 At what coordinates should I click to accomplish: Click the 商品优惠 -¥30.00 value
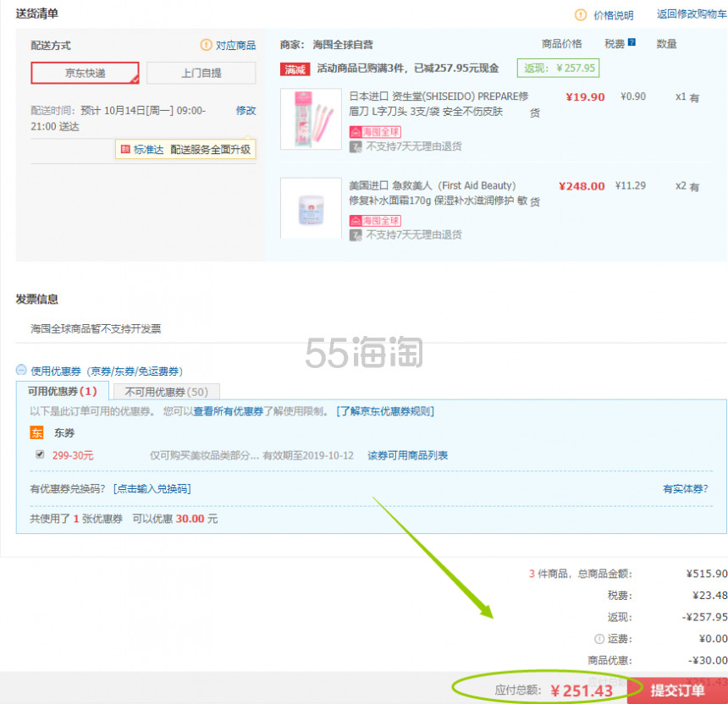point(707,660)
